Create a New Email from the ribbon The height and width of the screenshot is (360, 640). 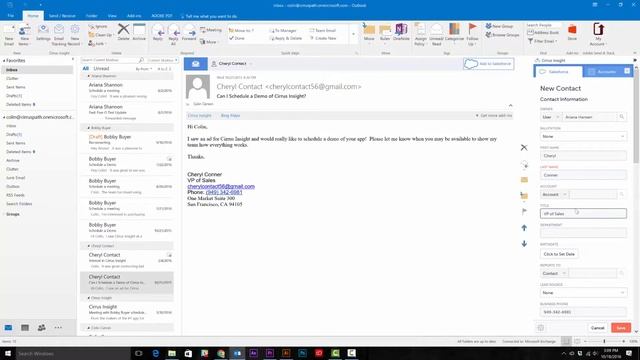(x=9, y=34)
